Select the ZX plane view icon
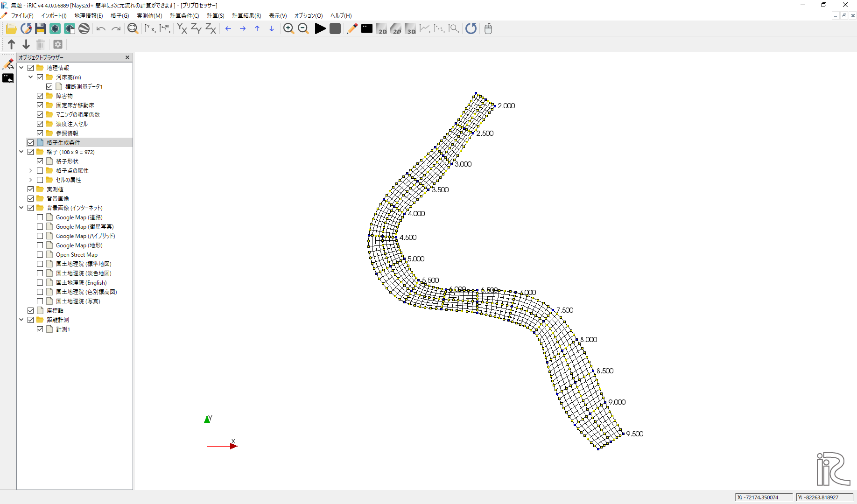Viewport: 857px width, 504px height. 211,29
